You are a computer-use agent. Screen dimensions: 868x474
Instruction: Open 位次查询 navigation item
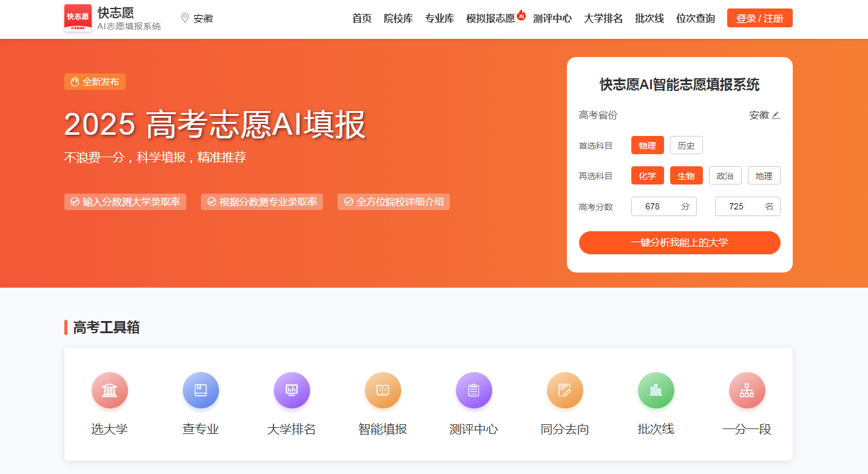[696, 18]
